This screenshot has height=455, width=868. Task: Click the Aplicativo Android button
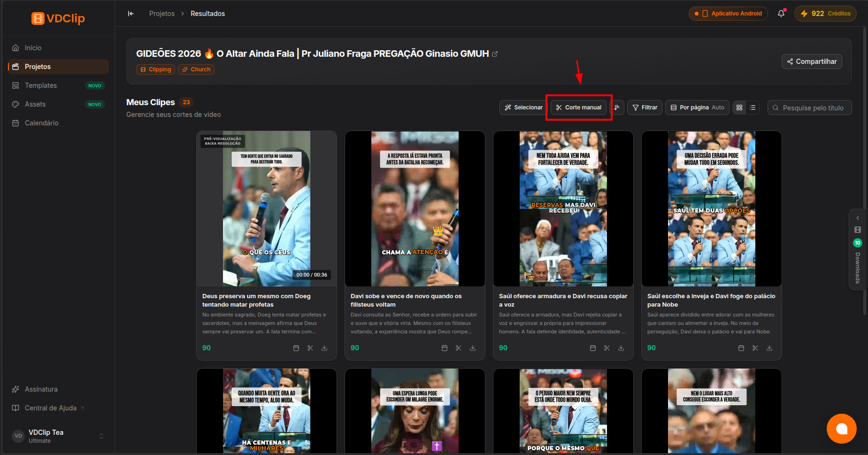click(x=728, y=14)
